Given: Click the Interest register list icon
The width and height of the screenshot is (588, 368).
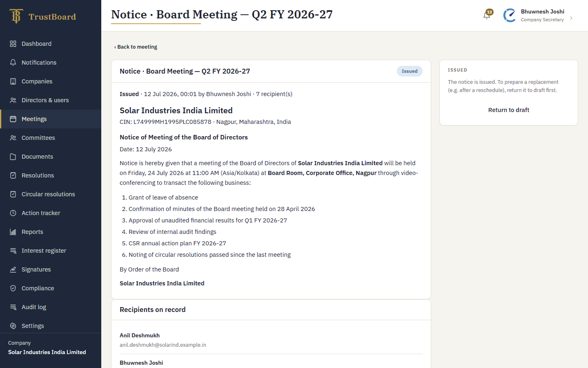Looking at the screenshot, I should tap(13, 251).
